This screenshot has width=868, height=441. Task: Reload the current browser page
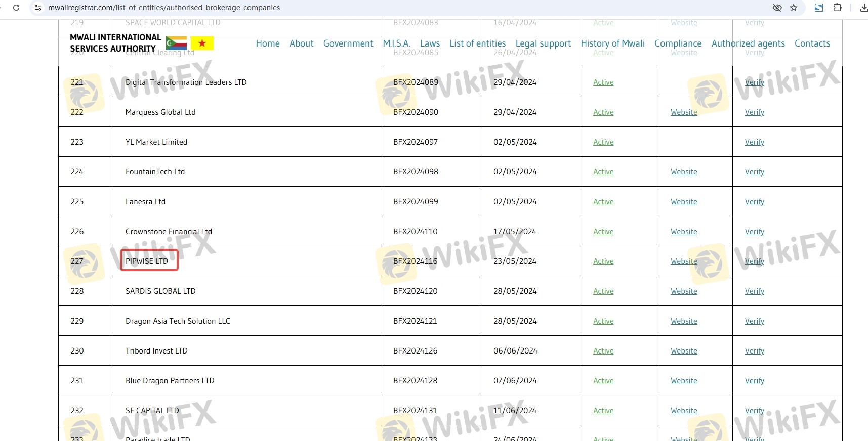pos(16,8)
